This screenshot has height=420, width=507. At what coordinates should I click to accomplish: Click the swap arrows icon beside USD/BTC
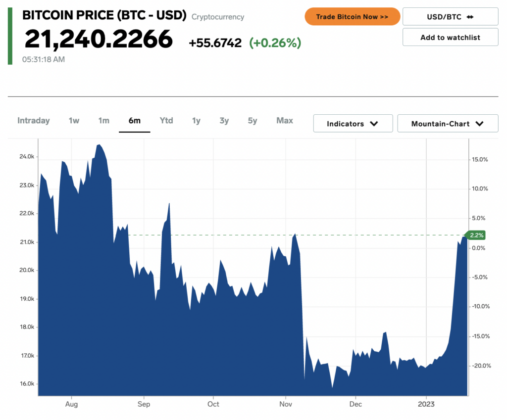(x=470, y=17)
